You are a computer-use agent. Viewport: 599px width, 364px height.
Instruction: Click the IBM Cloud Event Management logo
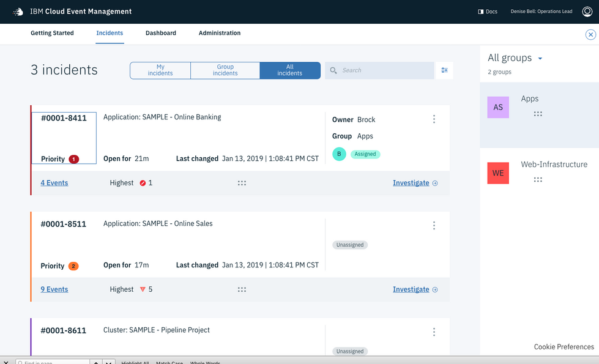(18, 12)
